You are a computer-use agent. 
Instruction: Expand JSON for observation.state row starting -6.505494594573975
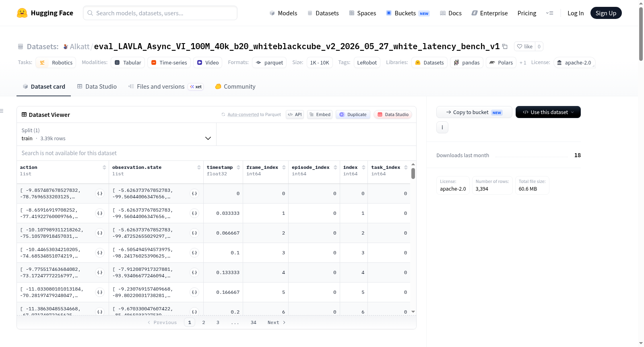click(194, 253)
